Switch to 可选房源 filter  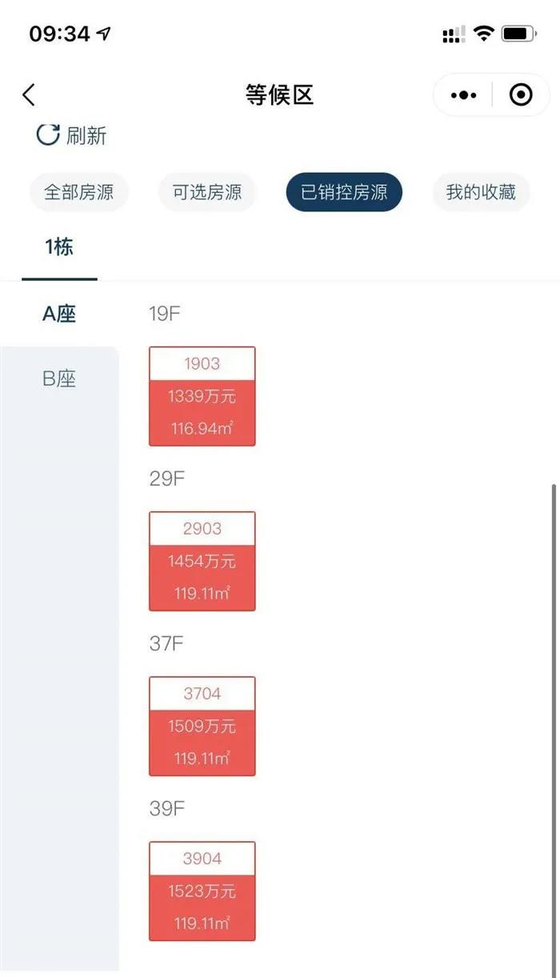pos(207,192)
